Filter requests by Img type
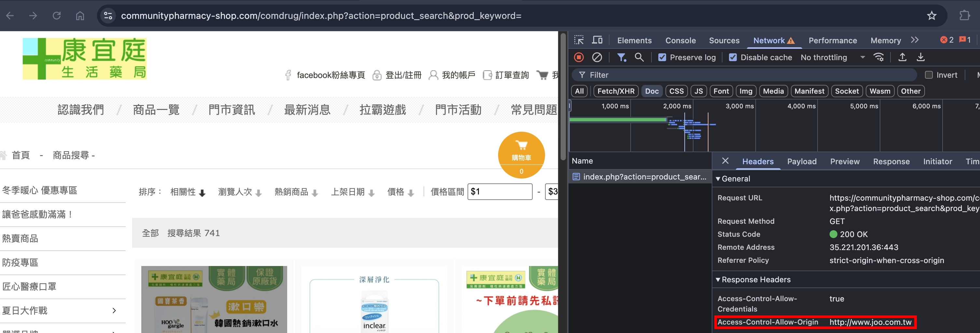980x333 pixels. pyautogui.click(x=746, y=91)
